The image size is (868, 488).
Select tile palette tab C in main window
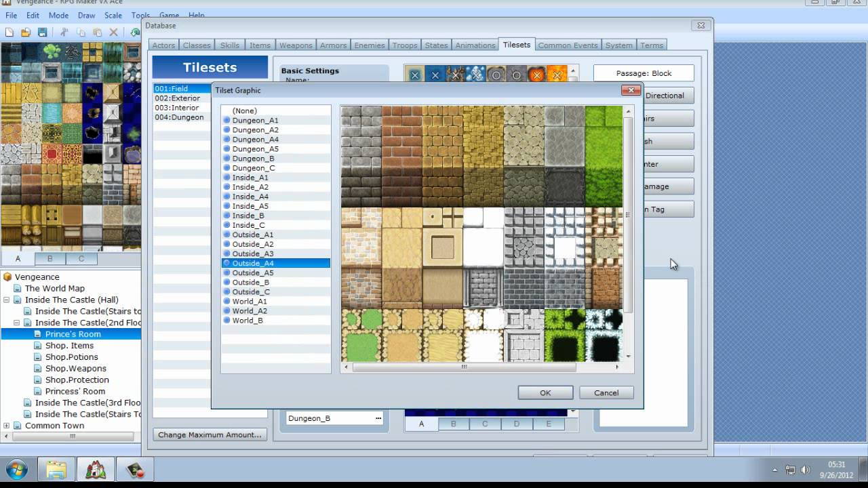point(81,258)
